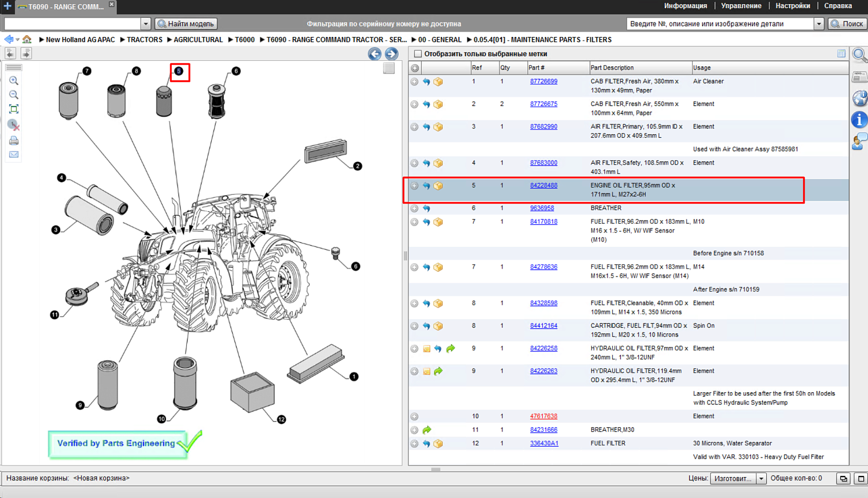The image size is (868, 498).
Task: Go to the previous diagram with blue left arrow
Action: pos(375,54)
